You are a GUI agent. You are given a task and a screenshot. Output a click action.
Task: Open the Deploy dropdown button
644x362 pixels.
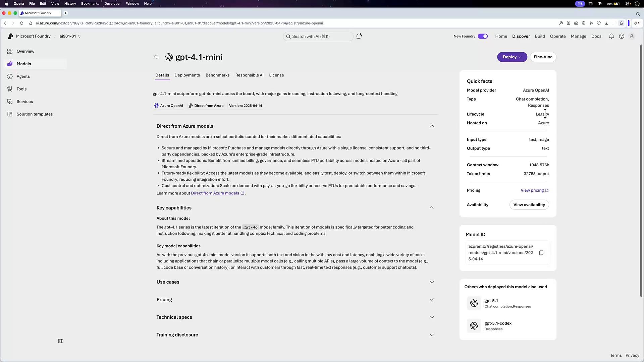coord(512,57)
